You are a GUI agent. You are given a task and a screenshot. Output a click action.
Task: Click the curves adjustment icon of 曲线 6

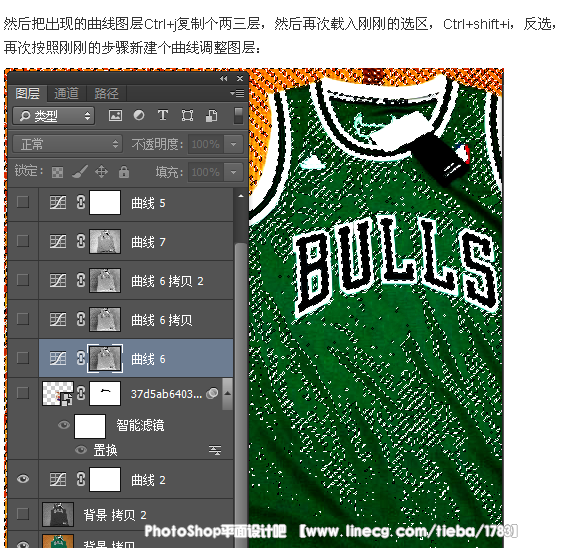click(58, 358)
